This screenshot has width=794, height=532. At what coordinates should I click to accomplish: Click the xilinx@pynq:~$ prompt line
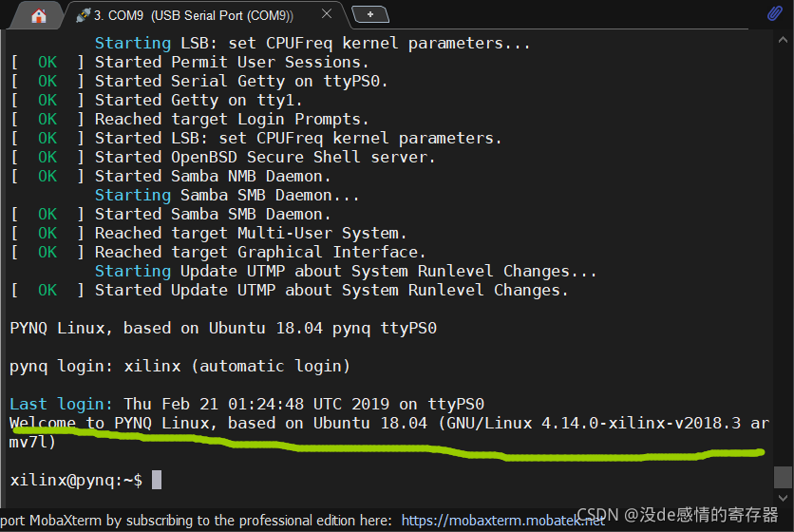tap(77, 480)
